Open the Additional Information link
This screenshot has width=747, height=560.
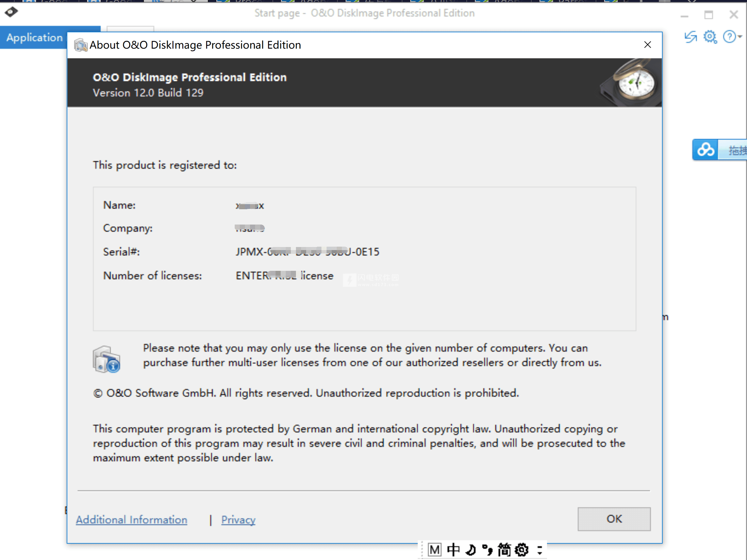(x=131, y=520)
